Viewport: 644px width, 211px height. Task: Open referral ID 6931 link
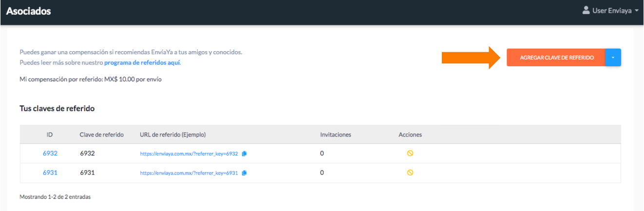50,173
